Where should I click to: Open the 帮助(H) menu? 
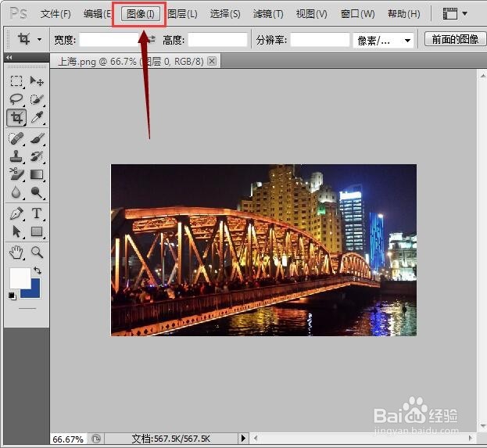coord(404,14)
